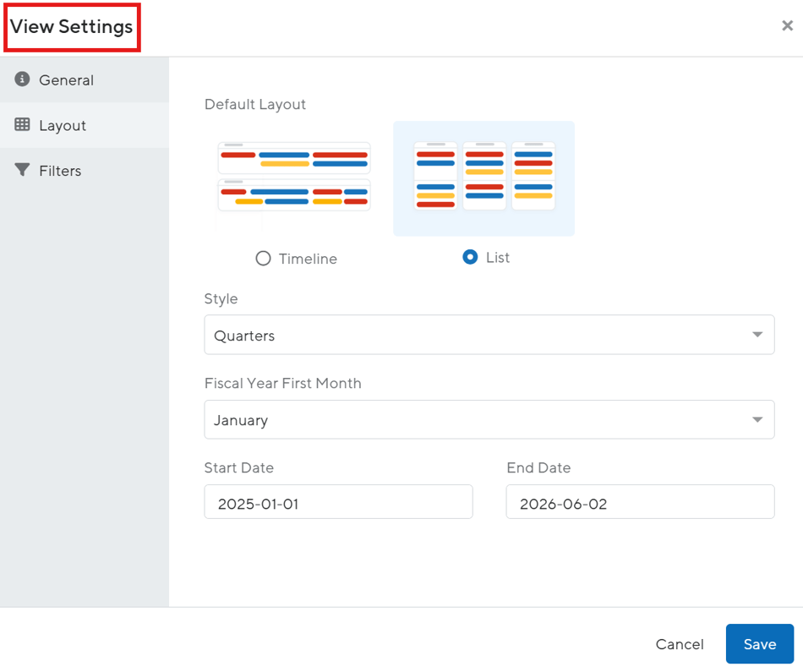Image resolution: width=803 pixels, height=672 pixels.
Task: Click the info icon beside General
Action: (x=23, y=79)
